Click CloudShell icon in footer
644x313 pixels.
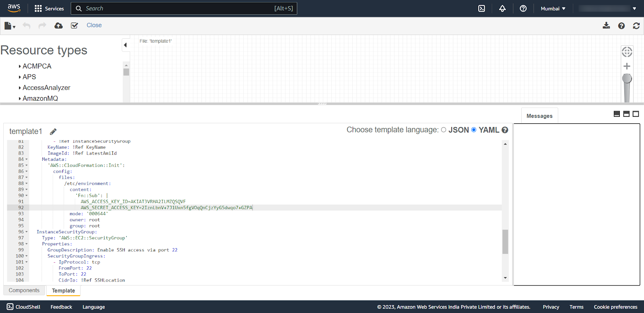click(10, 307)
